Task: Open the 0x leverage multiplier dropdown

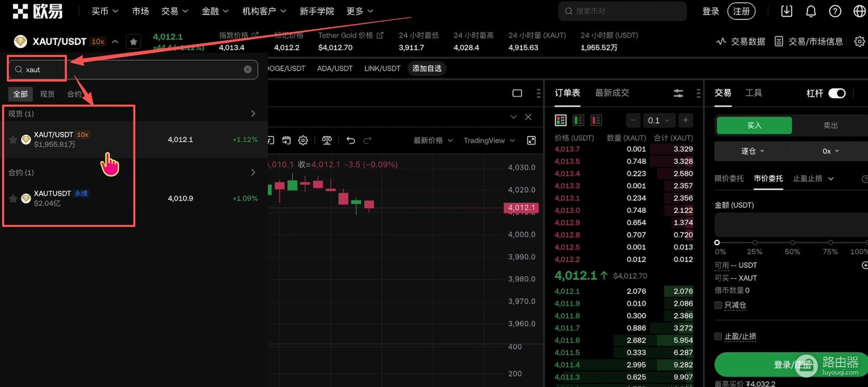Action: coord(830,151)
